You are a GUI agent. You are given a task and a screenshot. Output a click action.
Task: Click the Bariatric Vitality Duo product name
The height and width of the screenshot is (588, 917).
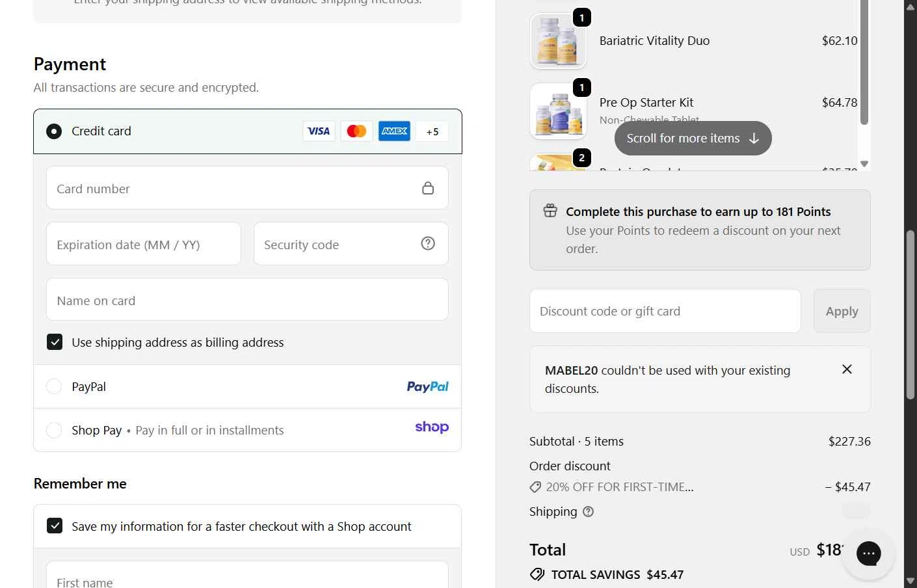654,40
